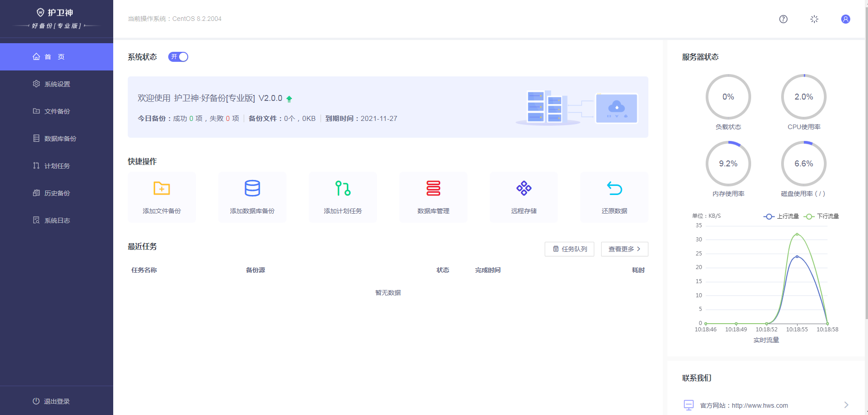This screenshot has height=415, width=868.
Task: Go to History Backup in sidebar
Action: point(57,193)
